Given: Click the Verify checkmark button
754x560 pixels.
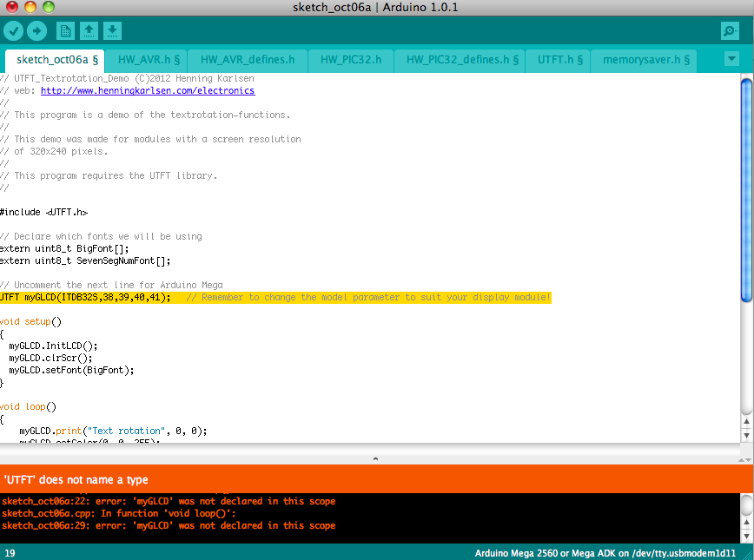Looking at the screenshot, I should [x=14, y=31].
